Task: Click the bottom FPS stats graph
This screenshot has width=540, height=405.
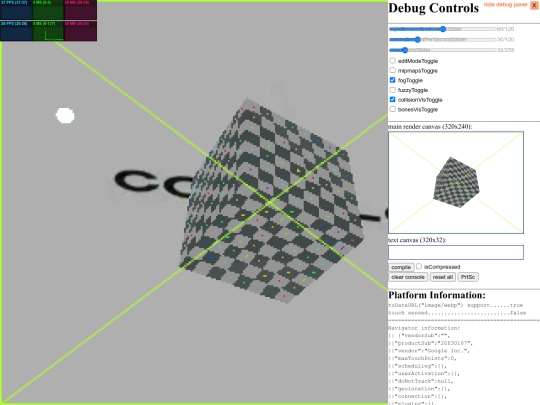Action: [x=16, y=31]
